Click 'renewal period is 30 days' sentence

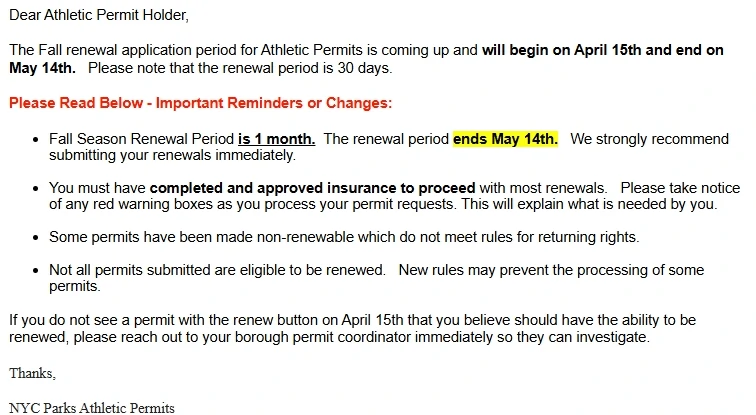(x=240, y=68)
